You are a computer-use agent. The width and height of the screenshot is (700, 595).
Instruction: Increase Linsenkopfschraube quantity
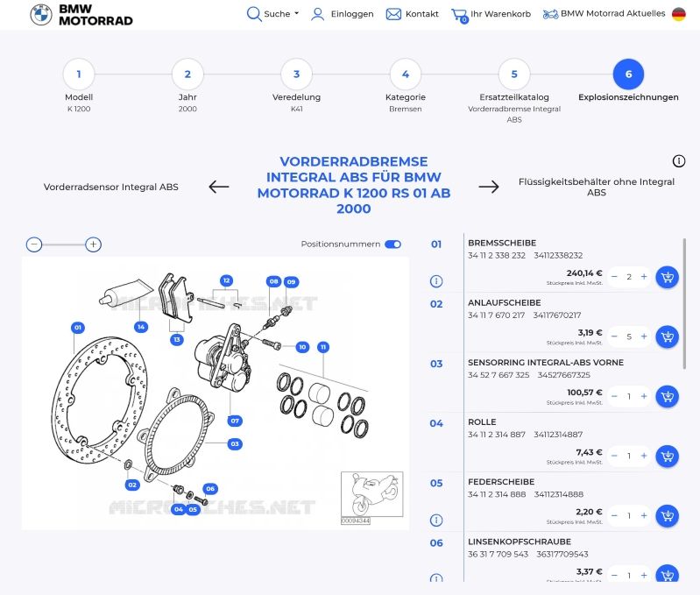[x=644, y=576]
